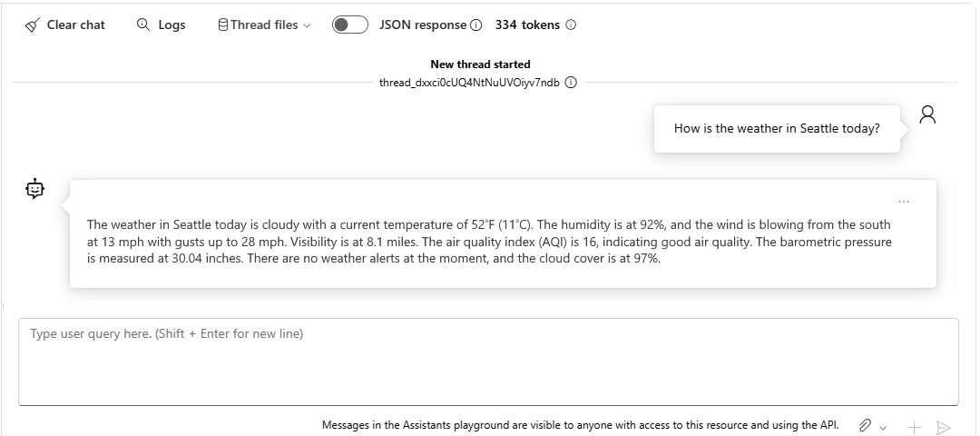The height and width of the screenshot is (436, 980).
Task: Click the info icon beside JSON response
Action: click(x=475, y=25)
